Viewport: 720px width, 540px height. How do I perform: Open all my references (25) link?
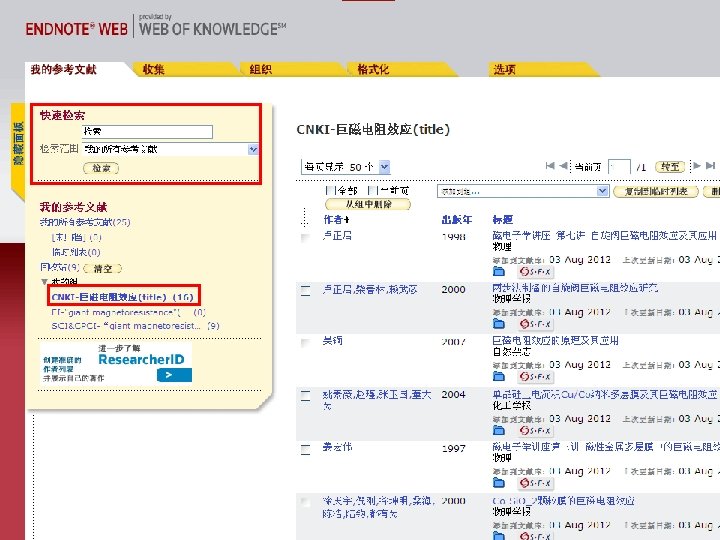[x=85, y=222]
